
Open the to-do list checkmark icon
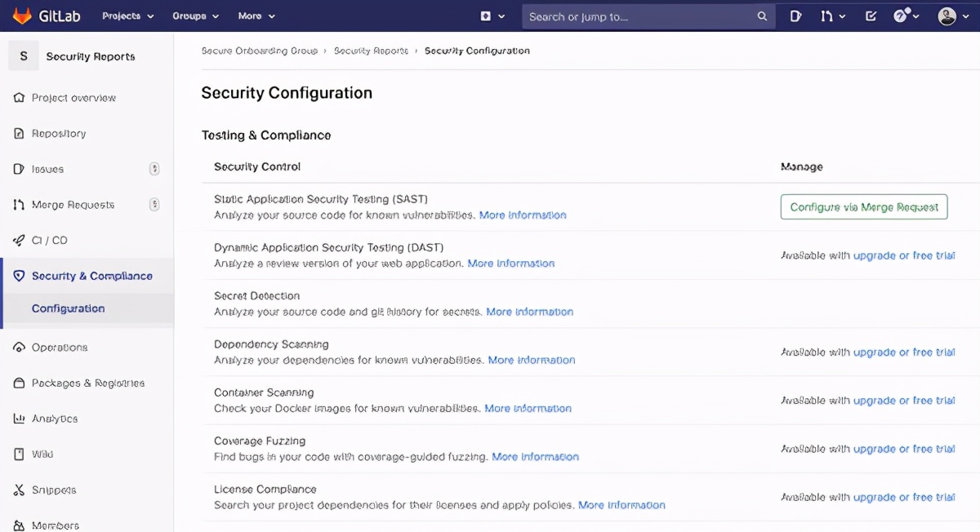point(871,16)
